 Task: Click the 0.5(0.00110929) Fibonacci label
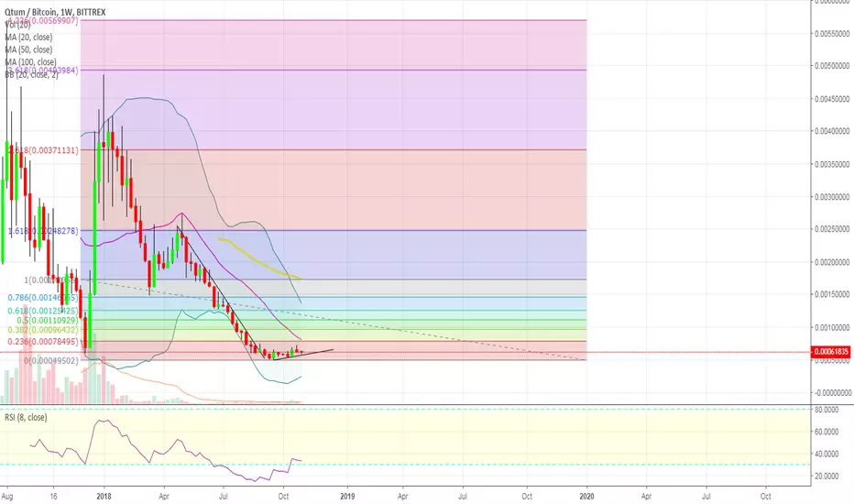tap(48, 321)
